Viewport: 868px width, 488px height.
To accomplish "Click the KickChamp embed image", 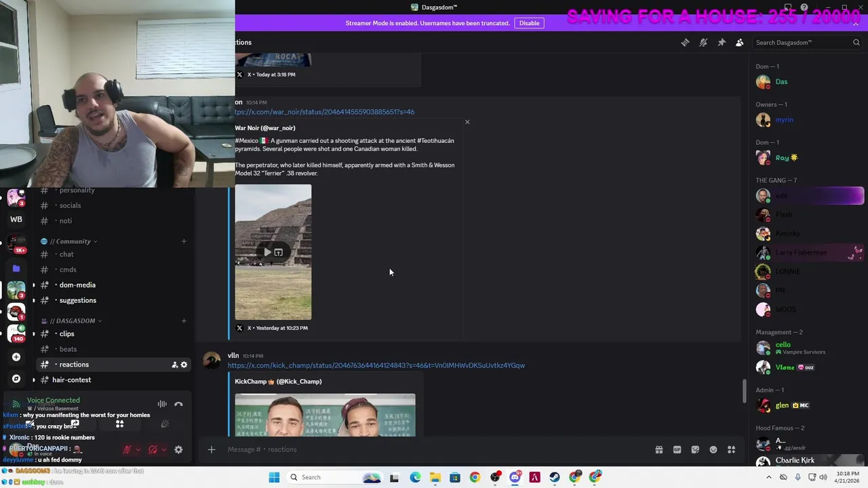I will [325, 415].
